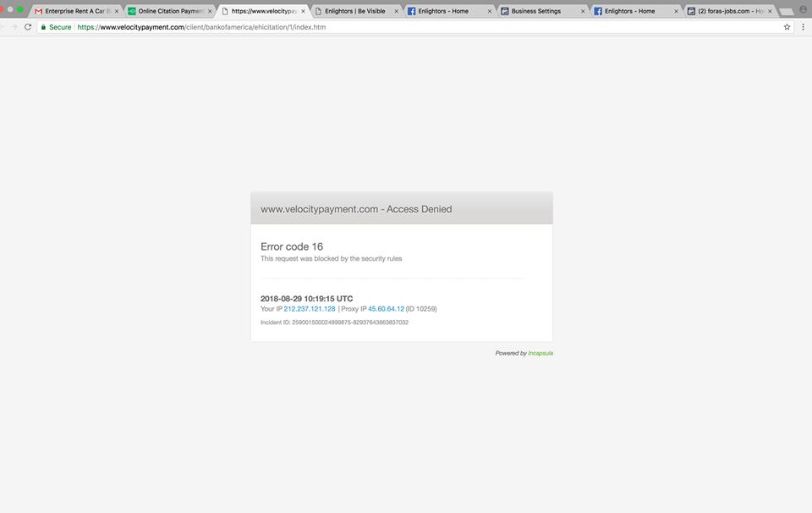Switch to Online Citation Payment tab
Viewport: 812px width, 513px height.
(x=170, y=11)
